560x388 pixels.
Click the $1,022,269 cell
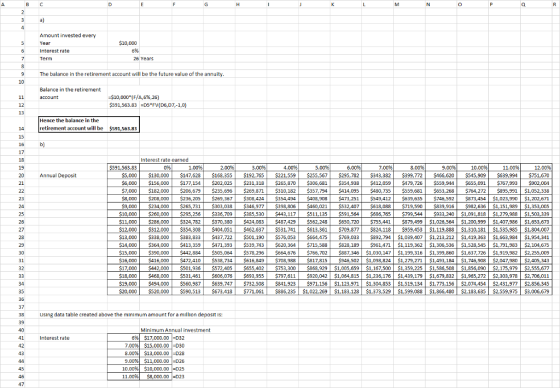tap(315, 291)
